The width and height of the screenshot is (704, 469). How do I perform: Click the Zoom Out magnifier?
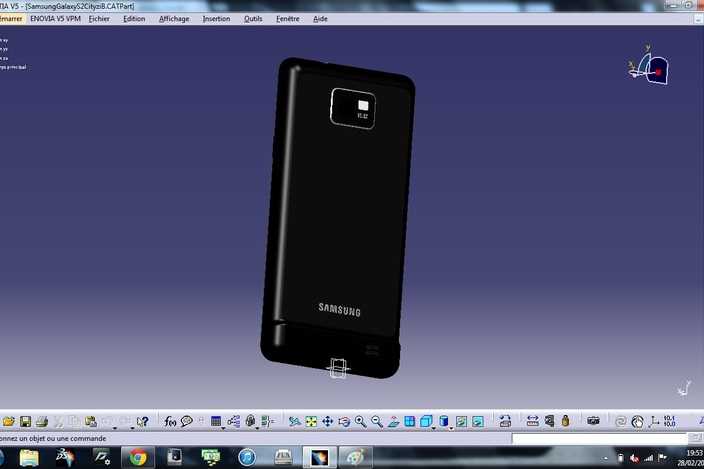[x=377, y=421]
